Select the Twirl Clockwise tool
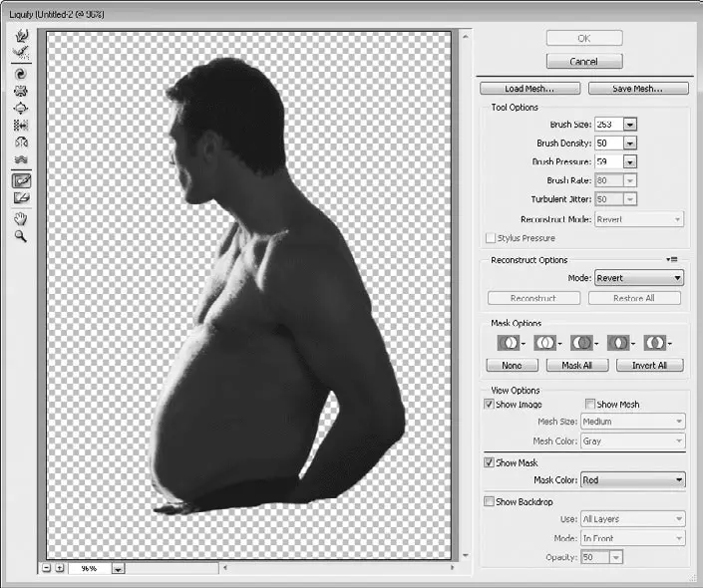Screen dimensions: 703x588 point(20,74)
